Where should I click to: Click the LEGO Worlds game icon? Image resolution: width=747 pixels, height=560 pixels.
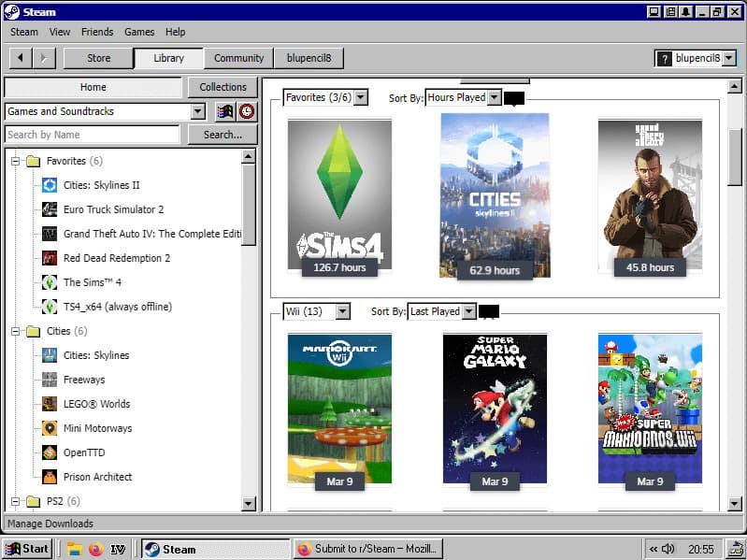(x=49, y=403)
